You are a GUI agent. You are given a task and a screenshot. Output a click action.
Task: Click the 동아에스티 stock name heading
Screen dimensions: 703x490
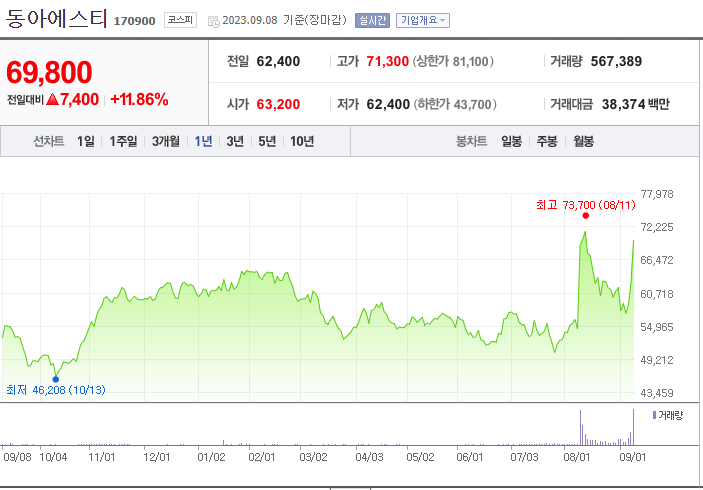click(x=56, y=19)
